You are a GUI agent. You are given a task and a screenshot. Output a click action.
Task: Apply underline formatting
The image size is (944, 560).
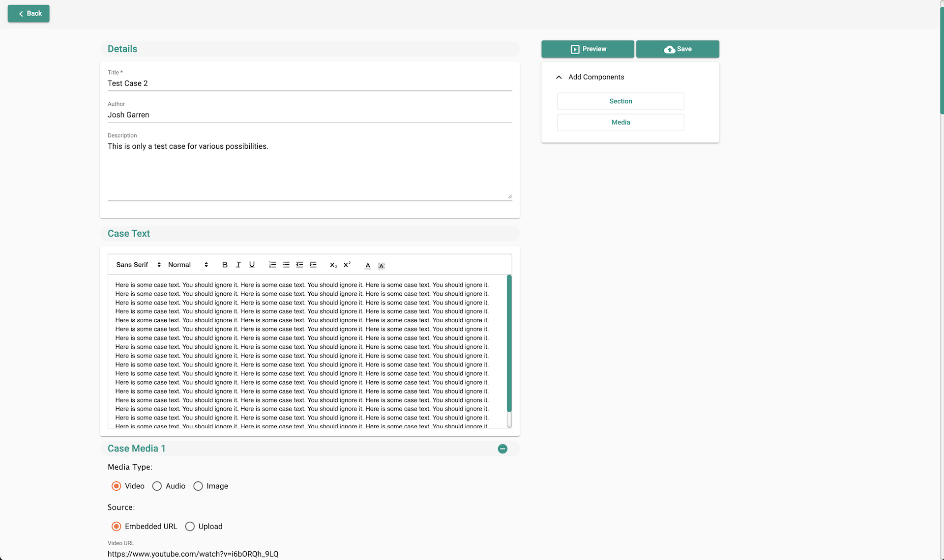(252, 265)
